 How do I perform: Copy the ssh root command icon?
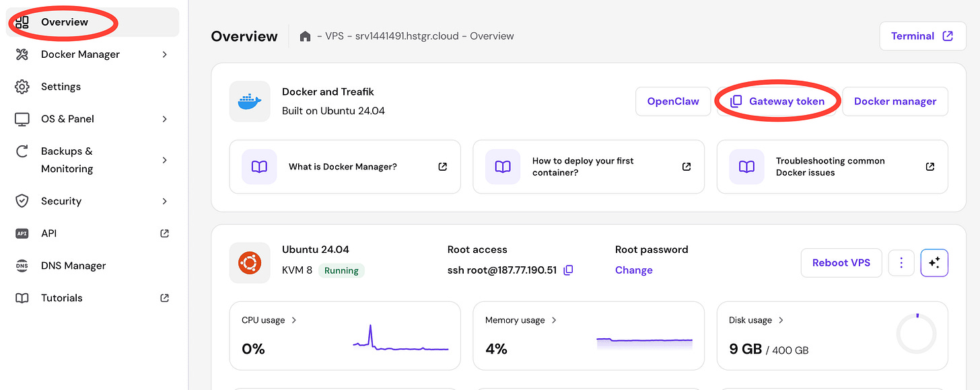pos(568,270)
